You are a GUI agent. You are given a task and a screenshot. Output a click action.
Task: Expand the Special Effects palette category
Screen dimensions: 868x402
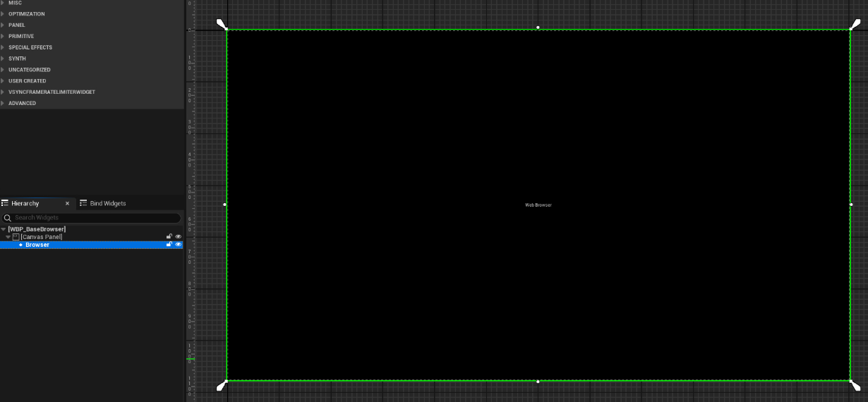pyautogui.click(x=3, y=47)
